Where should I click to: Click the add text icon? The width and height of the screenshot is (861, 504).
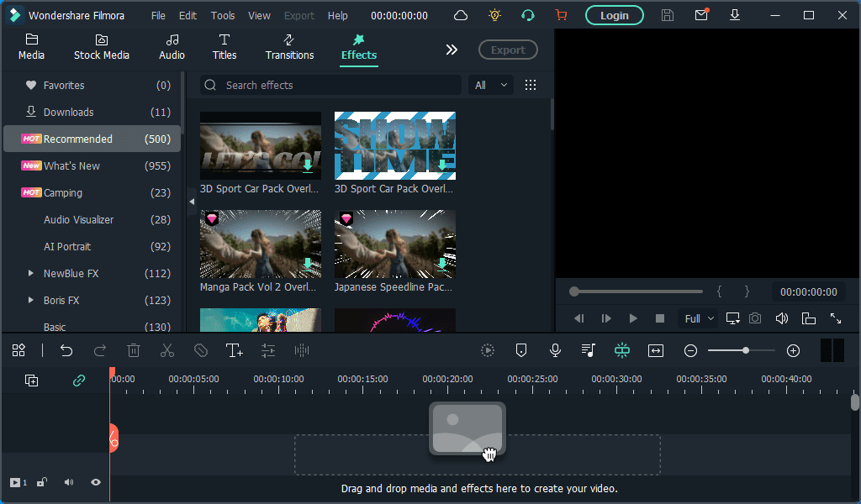(235, 350)
